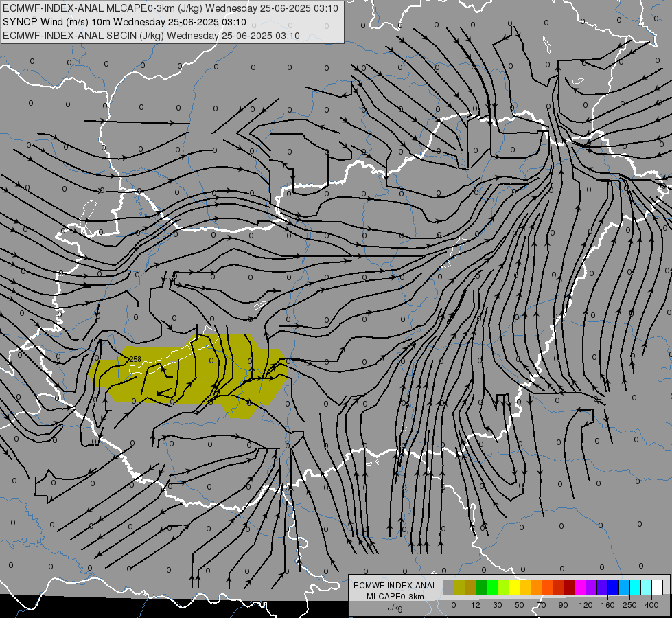Click the legend tick label 120
672x618 pixels.
click(586, 605)
